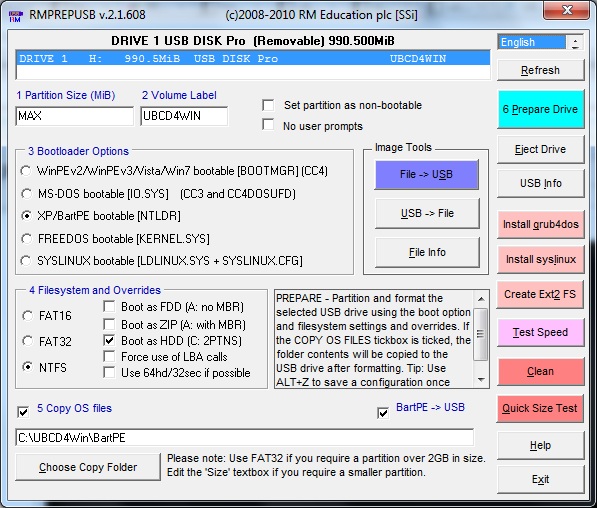Enable Force use of LBA calls
Image resolution: width=597 pixels, height=508 pixels.
[x=109, y=356]
